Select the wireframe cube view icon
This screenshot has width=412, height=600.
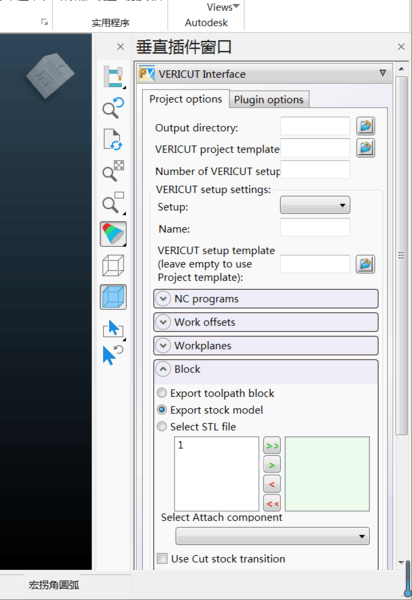coord(113,265)
